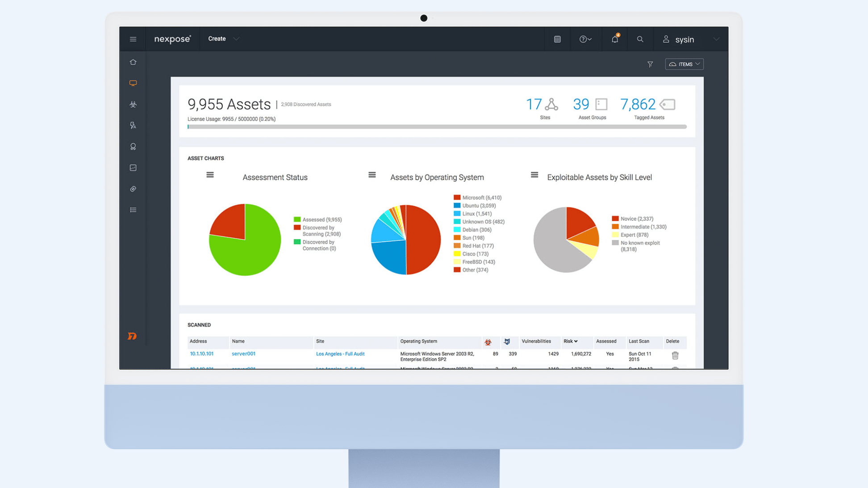This screenshot has height=488, width=868.
Task: Open Policies icon in sidebar
Action: coord(133,125)
